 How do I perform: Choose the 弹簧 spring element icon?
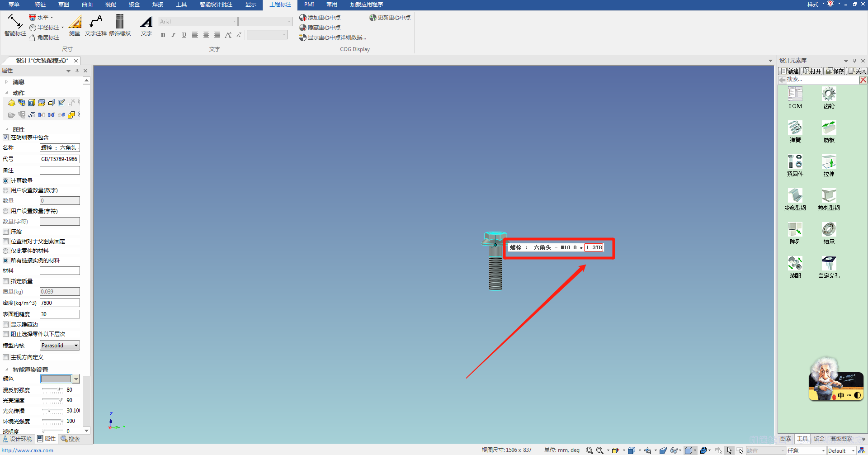pyautogui.click(x=795, y=132)
